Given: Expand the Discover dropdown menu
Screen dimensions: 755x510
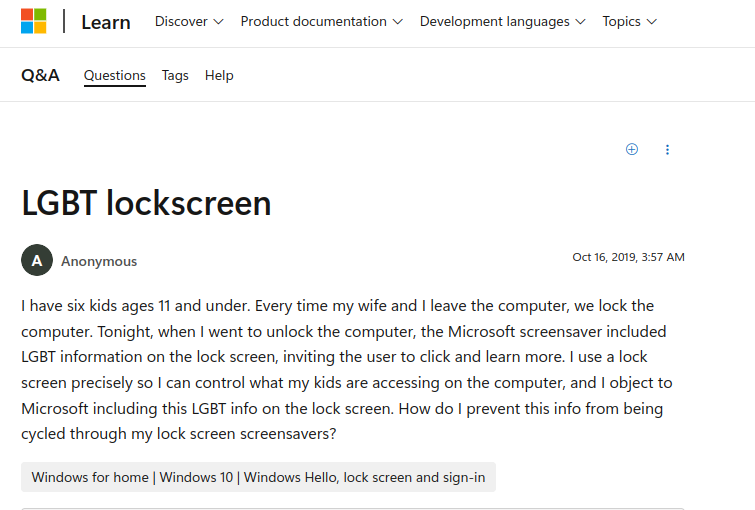Looking at the screenshot, I should pyautogui.click(x=189, y=21).
